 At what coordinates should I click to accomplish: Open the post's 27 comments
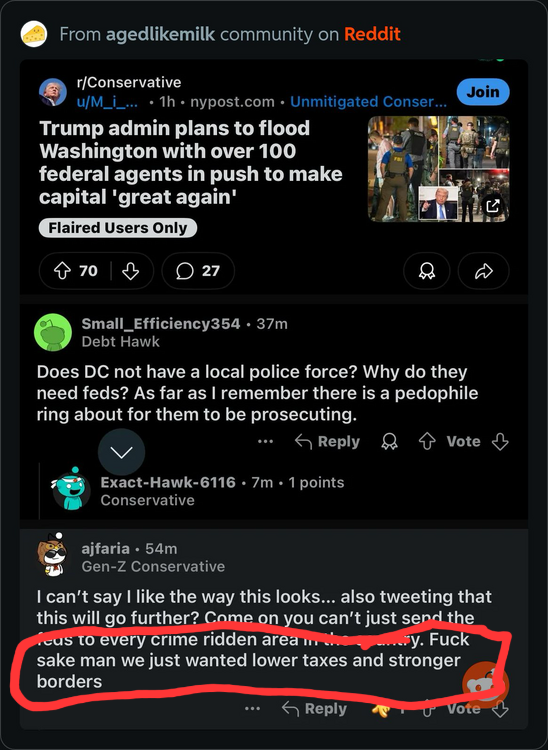tap(198, 271)
